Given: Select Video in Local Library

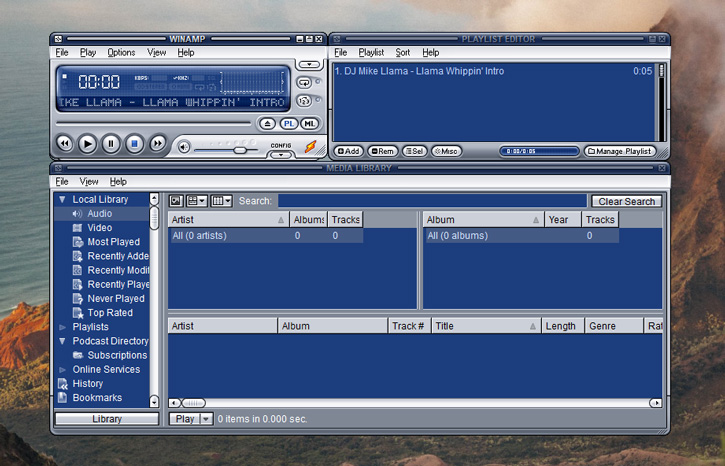Looking at the screenshot, I should pyautogui.click(x=99, y=228).
